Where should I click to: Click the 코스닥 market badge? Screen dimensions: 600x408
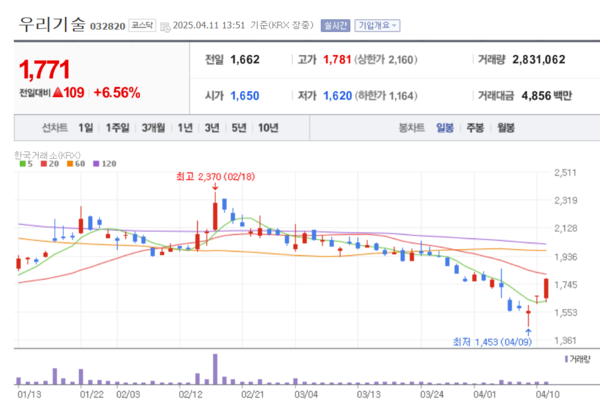142,25
